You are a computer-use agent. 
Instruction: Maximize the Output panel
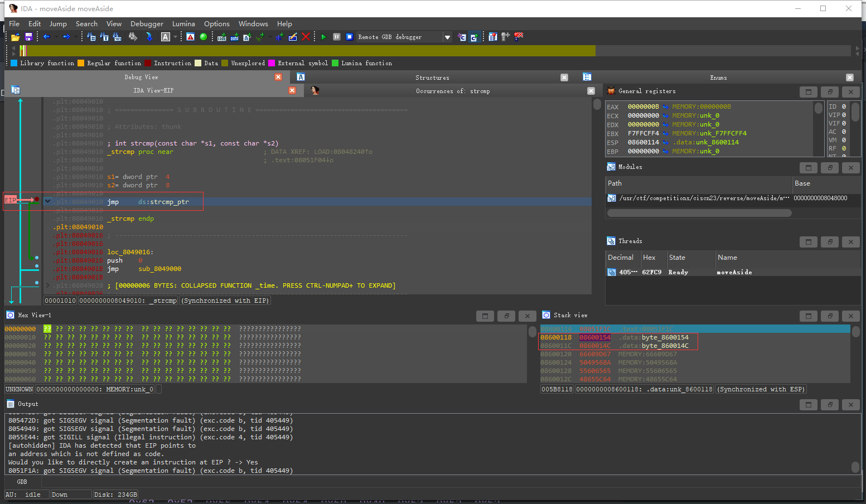[809, 404]
